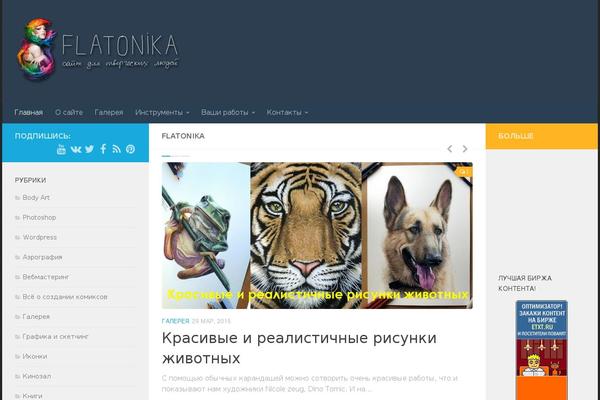Viewport: 600px width, 400px height.
Task: Click the etxt.ru advertisement banner
Action: [x=541, y=350]
